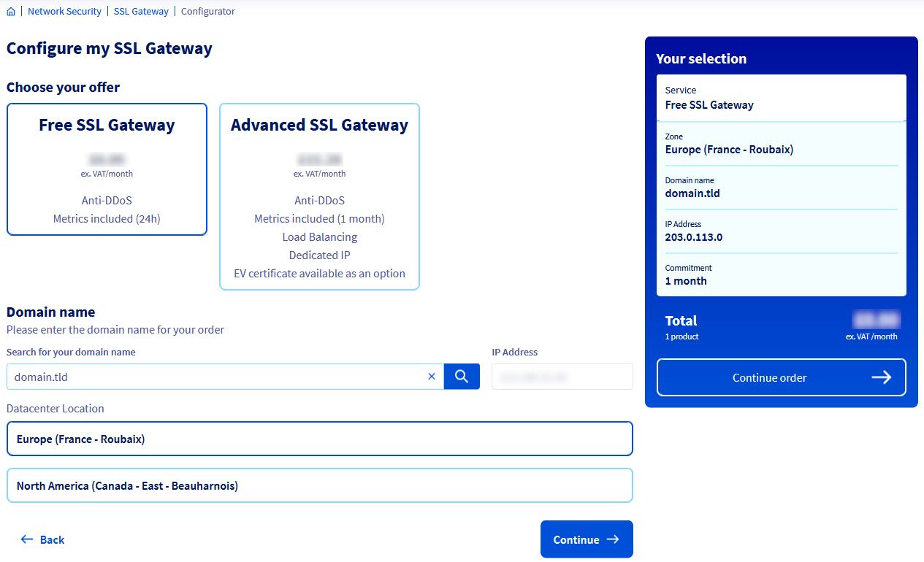The width and height of the screenshot is (924, 562).
Task: Choose North America (Canada - East - Beauharnois) datacenter
Action: click(319, 485)
